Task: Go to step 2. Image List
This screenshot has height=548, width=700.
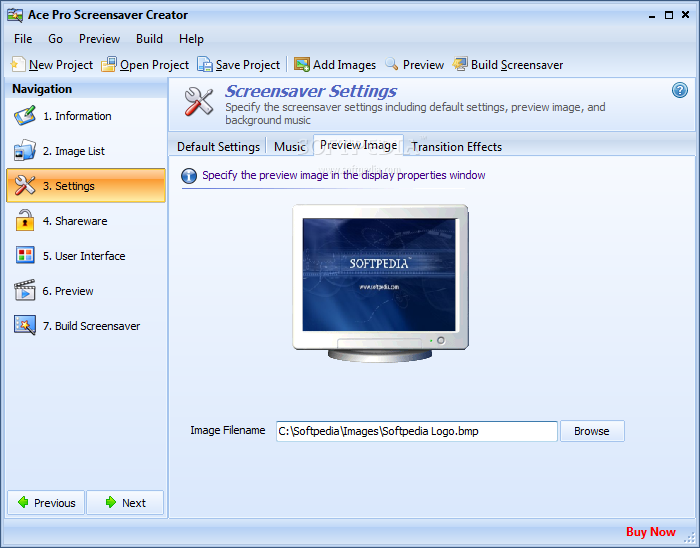Action: click(x=86, y=151)
